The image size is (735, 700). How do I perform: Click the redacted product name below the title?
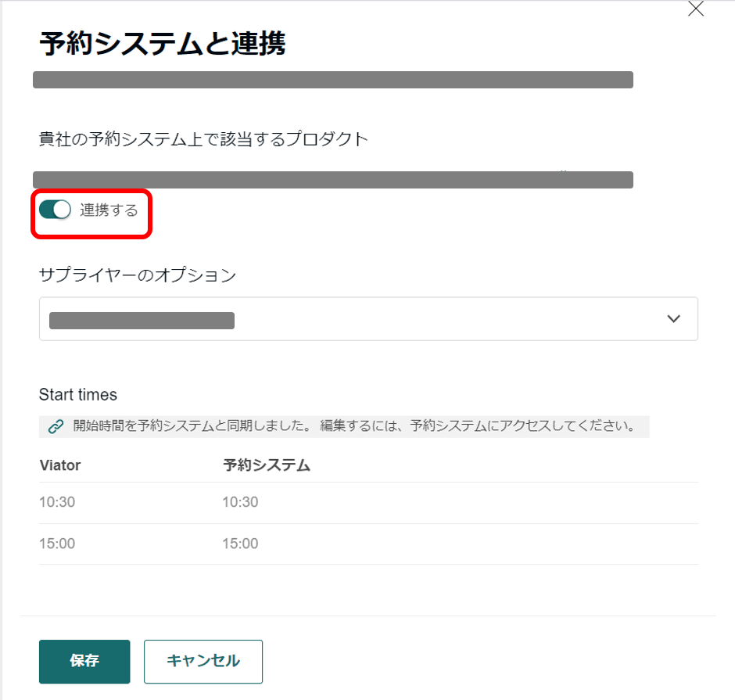click(x=332, y=80)
